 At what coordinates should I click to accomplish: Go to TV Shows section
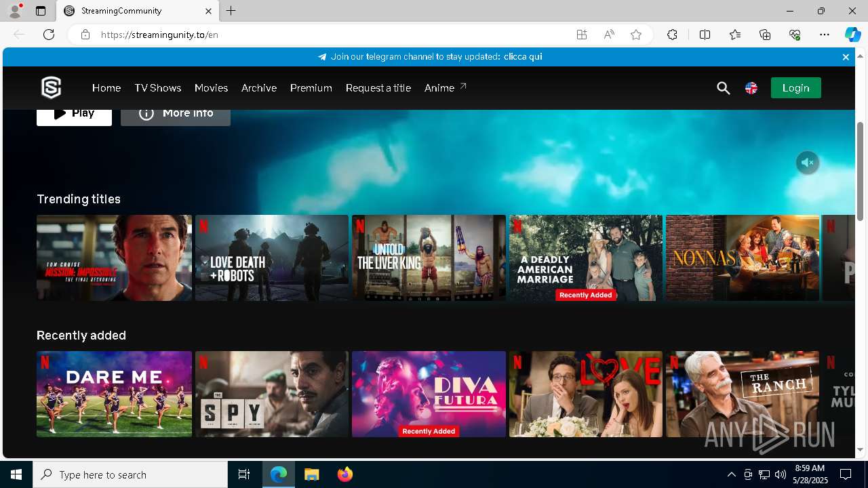157,87
